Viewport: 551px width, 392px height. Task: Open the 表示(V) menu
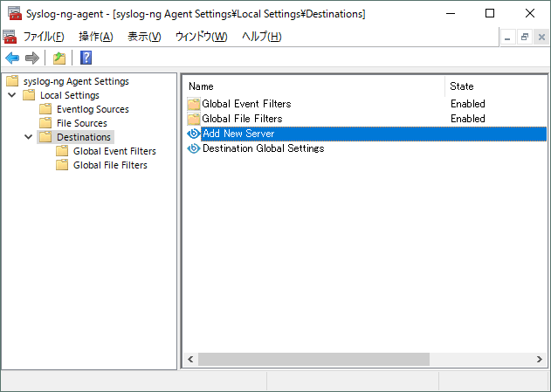[144, 37]
